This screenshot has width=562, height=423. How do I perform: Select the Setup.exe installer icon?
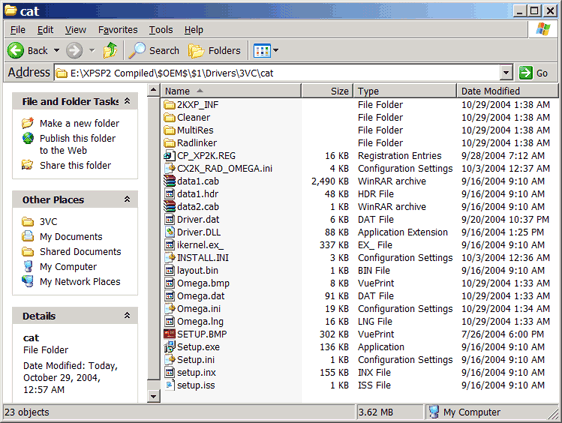[x=169, y=347]
